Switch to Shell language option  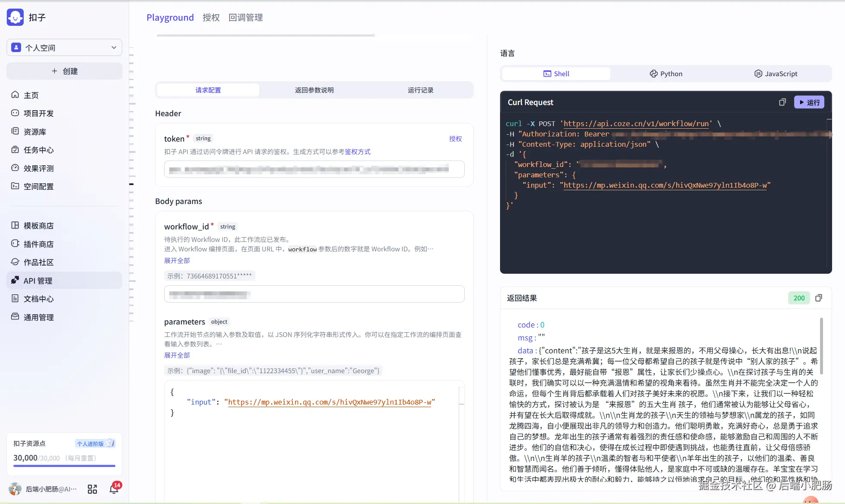tap(556, 74)
